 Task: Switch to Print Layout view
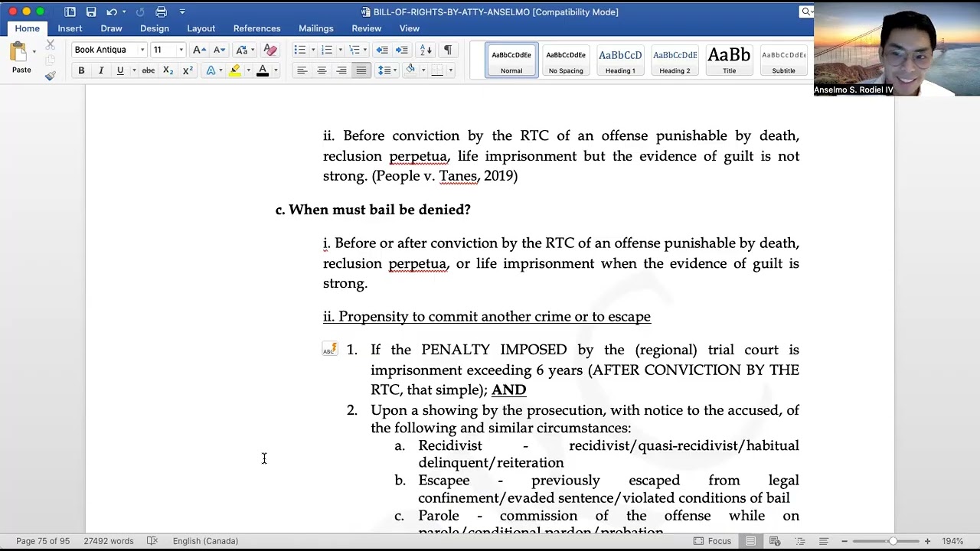pos(750,541)
